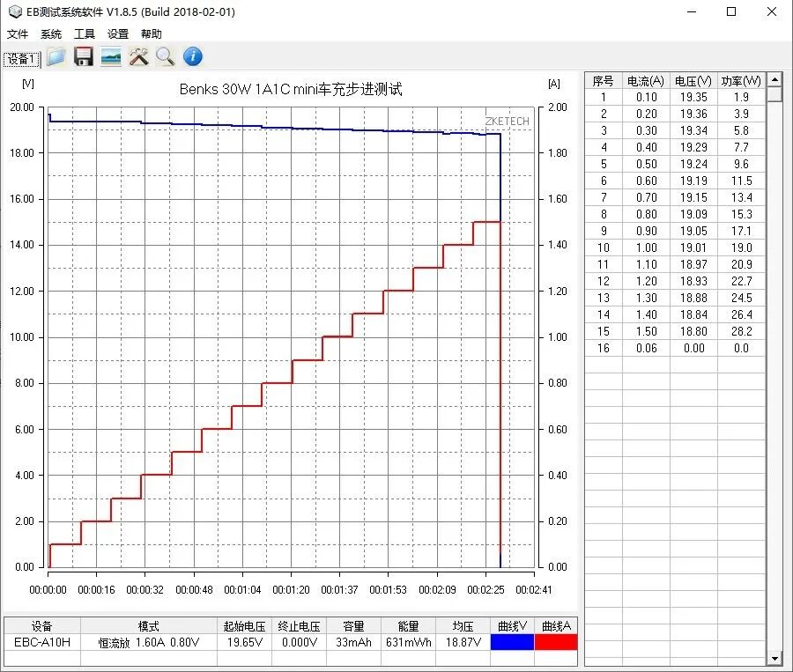Image resolution: width=793 pixels, height=672 pixels.
Task: Show info via the blue info icon
Action: (x=193, y=56)
